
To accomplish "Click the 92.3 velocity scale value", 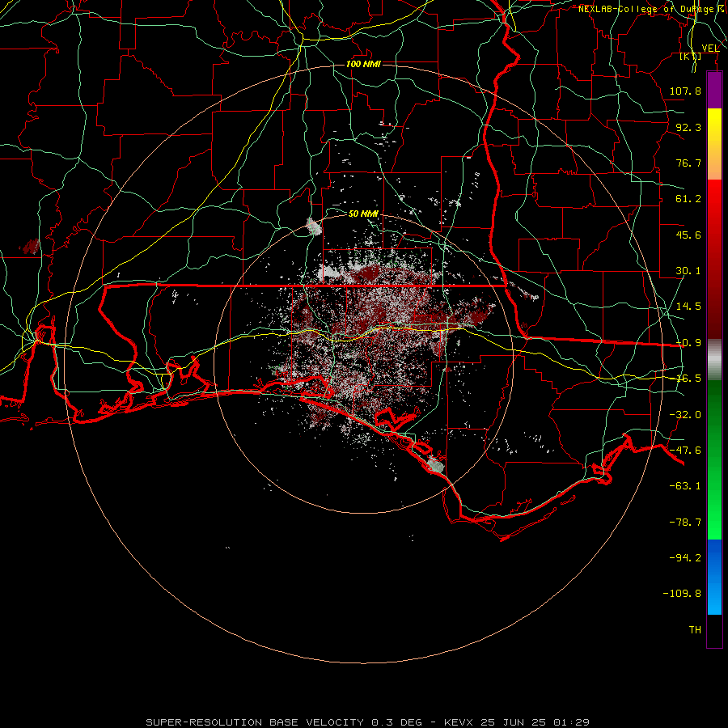I will coord(688,127).
